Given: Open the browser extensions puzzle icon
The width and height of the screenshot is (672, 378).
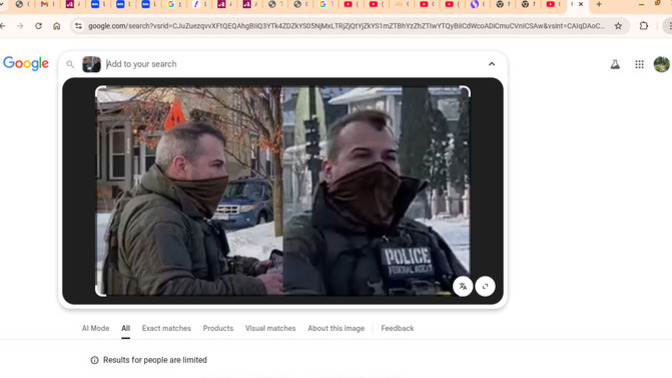Looking at the screenshot, I should pos(644,26).
